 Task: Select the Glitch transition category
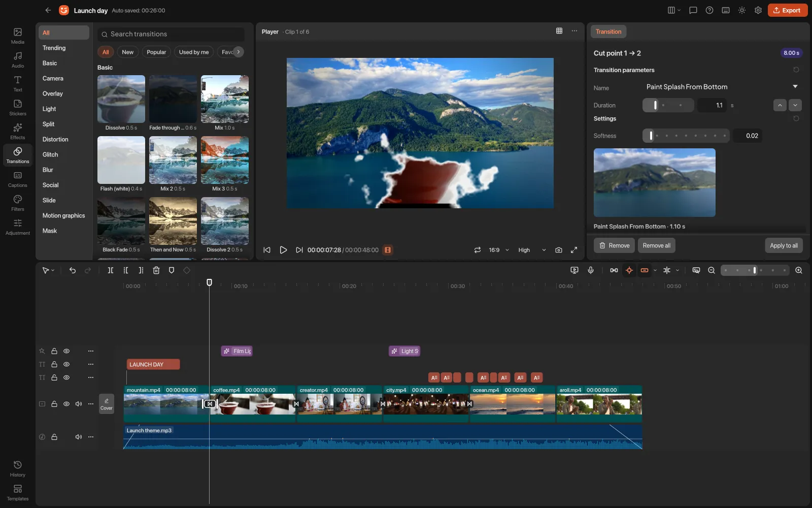50,154
